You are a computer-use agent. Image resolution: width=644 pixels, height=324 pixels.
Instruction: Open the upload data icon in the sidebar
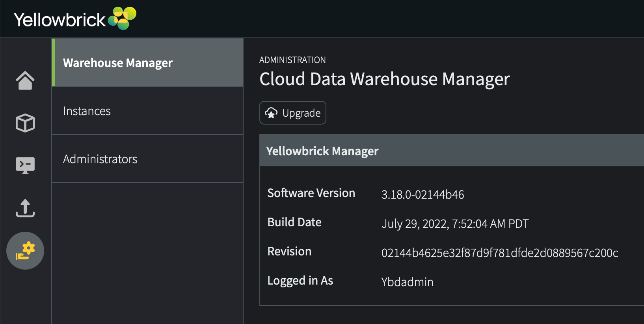(25, 208)
